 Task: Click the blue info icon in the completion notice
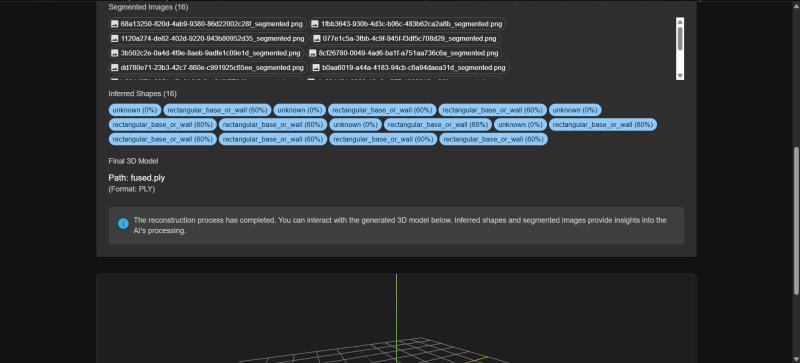123,224
